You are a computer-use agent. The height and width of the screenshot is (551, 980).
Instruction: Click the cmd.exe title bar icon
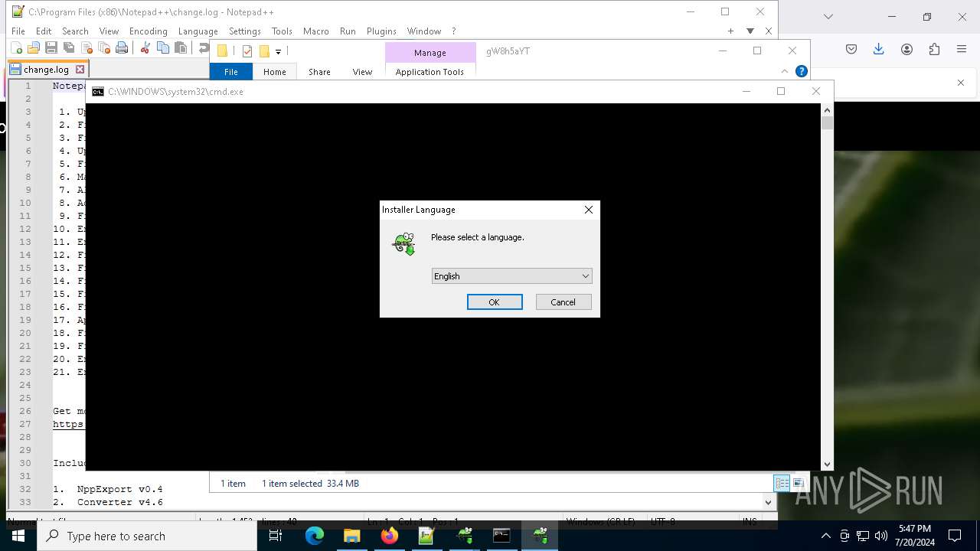point(98,91)
